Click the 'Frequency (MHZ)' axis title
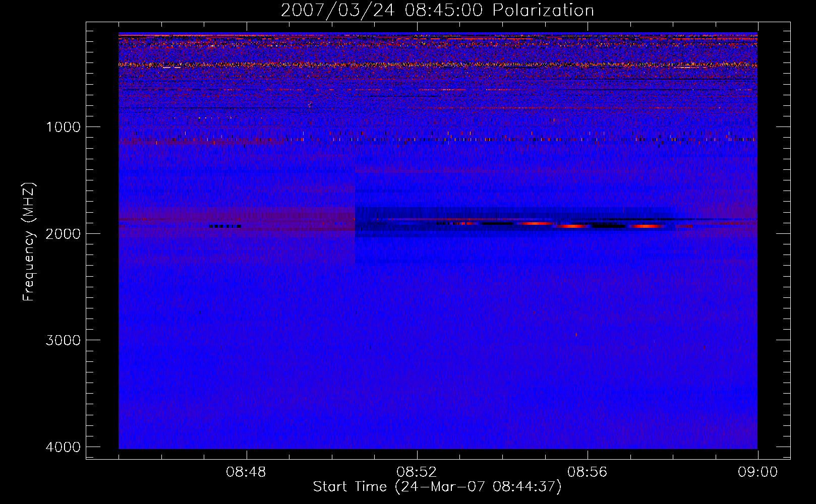Screen dimensions: 816x504 [29, 242]
